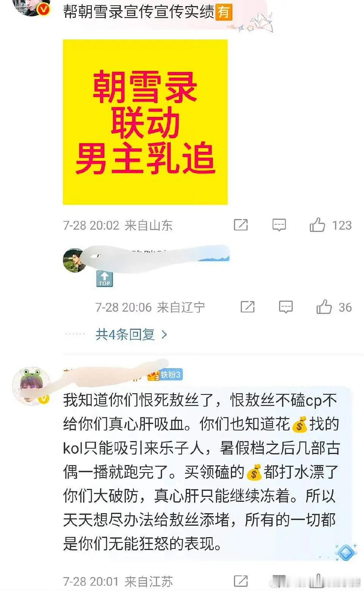The width and height of the screenshot is (364, 591).
Task: Open top commenter's verified avatar
Action: (31, 7)
